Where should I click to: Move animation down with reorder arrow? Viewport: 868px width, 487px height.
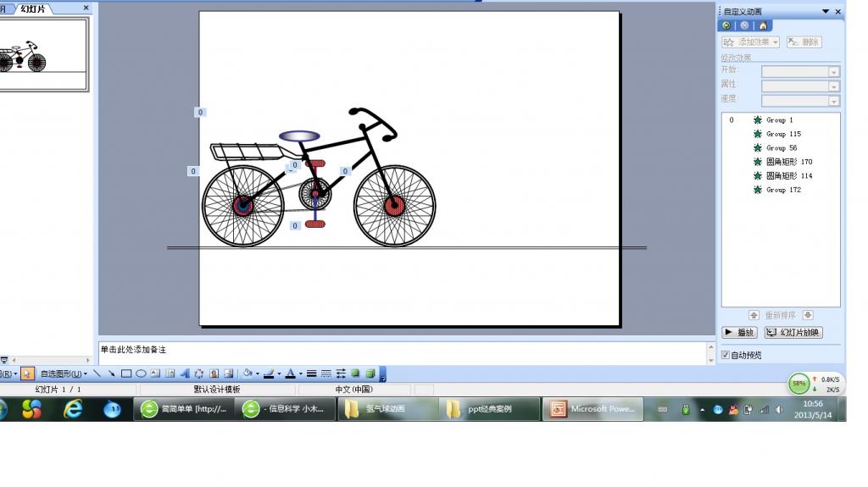pyautogui.click(x=808, y=315)
